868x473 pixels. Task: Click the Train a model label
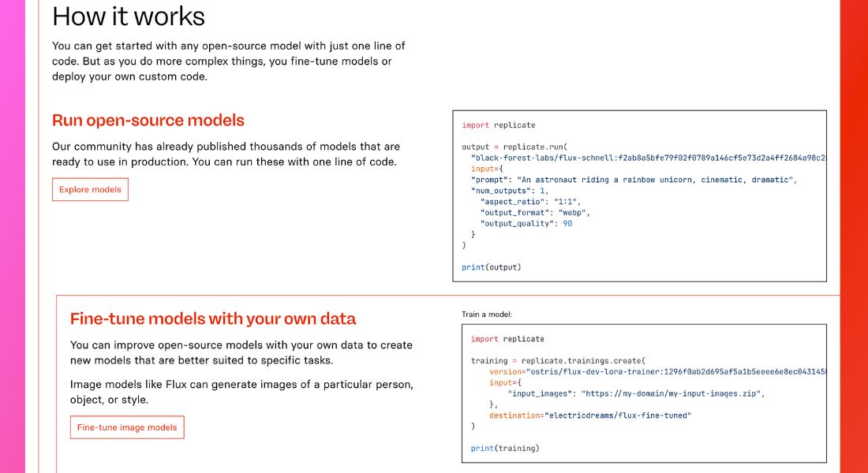487,315
